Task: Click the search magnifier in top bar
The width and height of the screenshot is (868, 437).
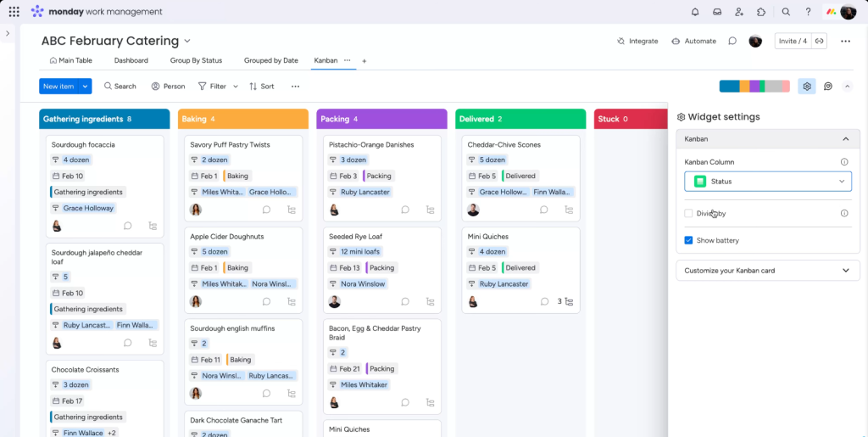Action: coord(786,12)
